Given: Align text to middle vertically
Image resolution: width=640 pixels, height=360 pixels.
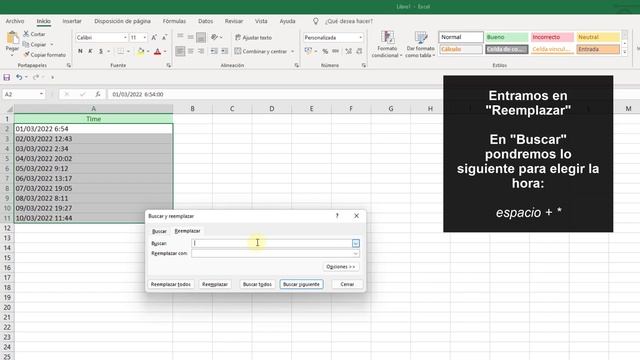Looking at the screenshot, I should click(191, 37).
